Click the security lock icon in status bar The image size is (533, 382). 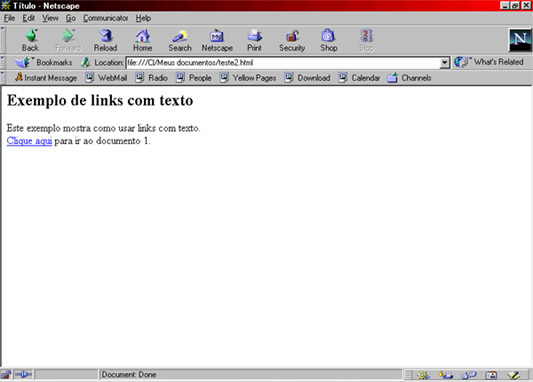pyautogui.click(x=6, y=375)
